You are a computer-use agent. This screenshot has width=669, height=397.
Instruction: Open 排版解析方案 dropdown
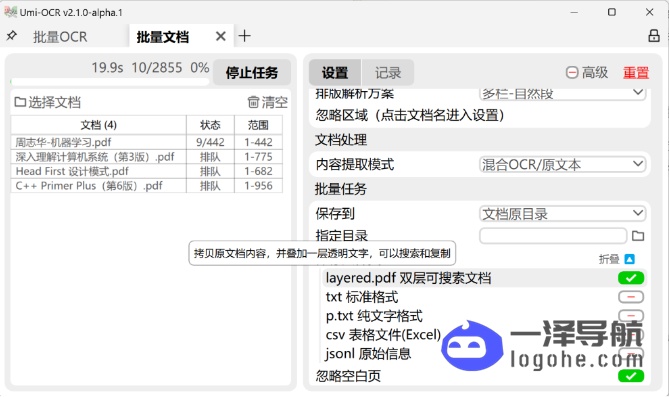(562, 93)
